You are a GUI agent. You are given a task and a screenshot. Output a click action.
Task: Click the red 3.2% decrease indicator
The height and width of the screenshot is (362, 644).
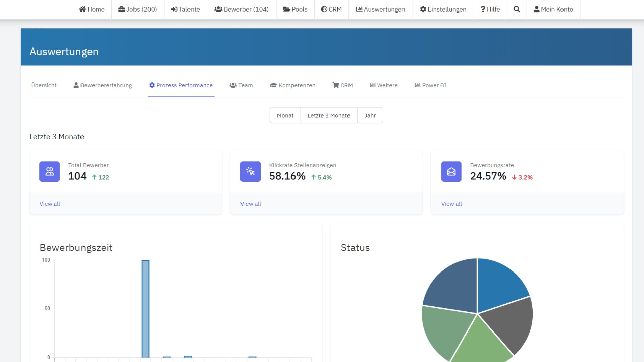click(x=522, y=177)
